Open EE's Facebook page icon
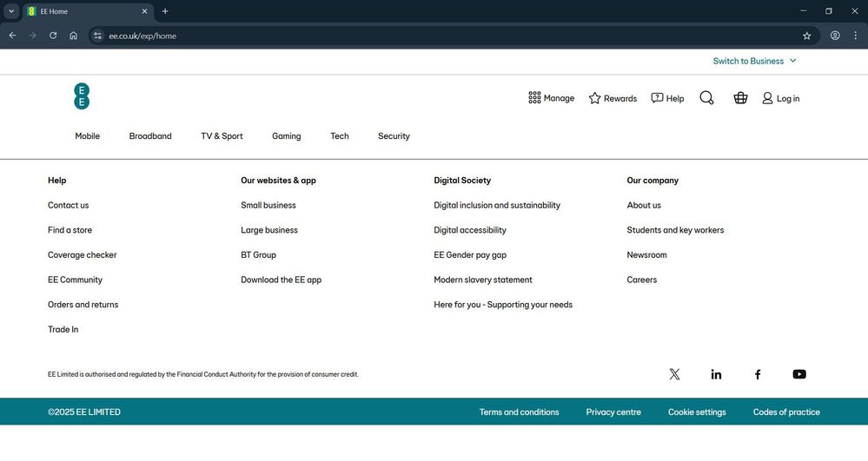868x461 pixels. (758, 374)
